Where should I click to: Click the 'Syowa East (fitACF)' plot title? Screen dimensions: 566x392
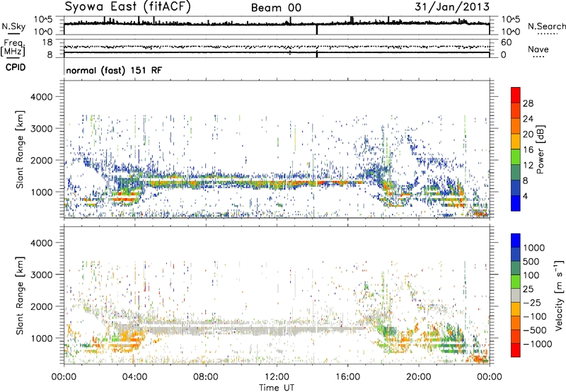click(128, 7)
